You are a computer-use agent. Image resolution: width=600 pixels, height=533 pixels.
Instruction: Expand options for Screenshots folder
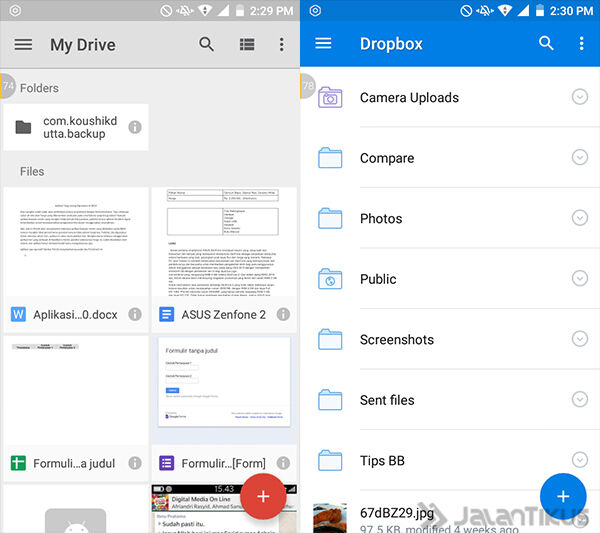(x=580, y=339)
